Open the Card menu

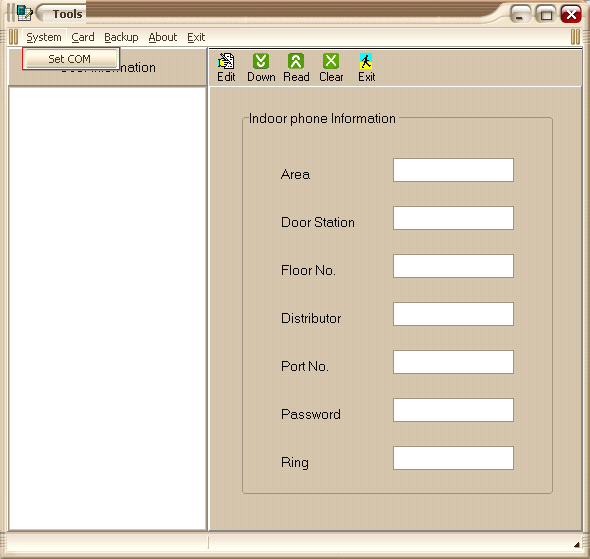point(83,37)
